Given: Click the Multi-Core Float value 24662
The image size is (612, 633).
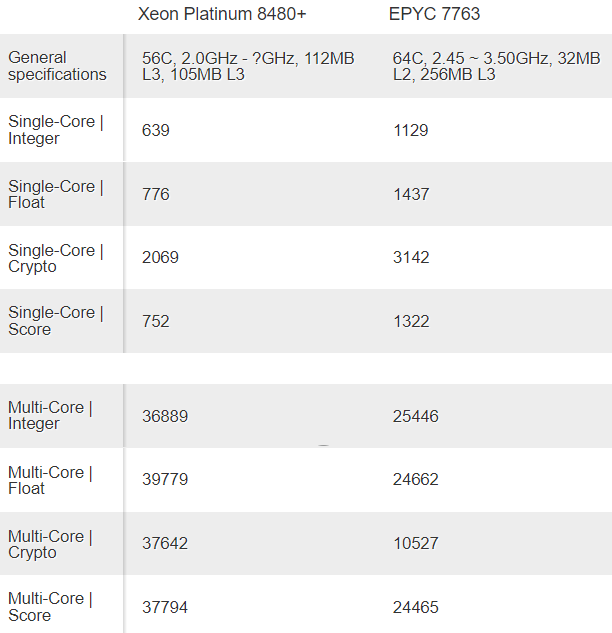Looking at the screenshot, I should (416, 480).
